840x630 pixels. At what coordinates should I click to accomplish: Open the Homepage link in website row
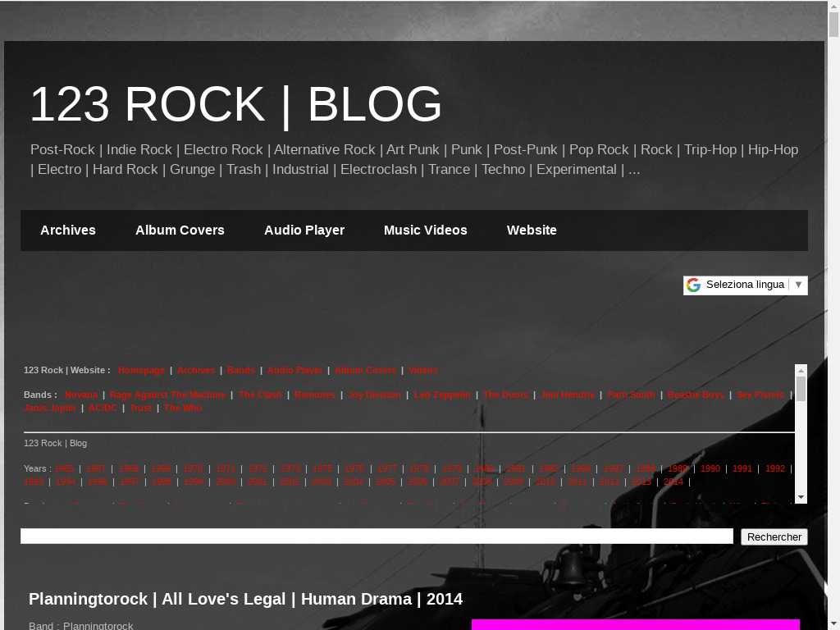coord(141,370)
